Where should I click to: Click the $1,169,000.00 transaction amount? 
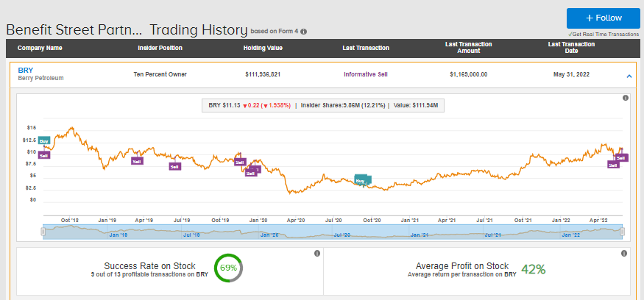(469, 75)
